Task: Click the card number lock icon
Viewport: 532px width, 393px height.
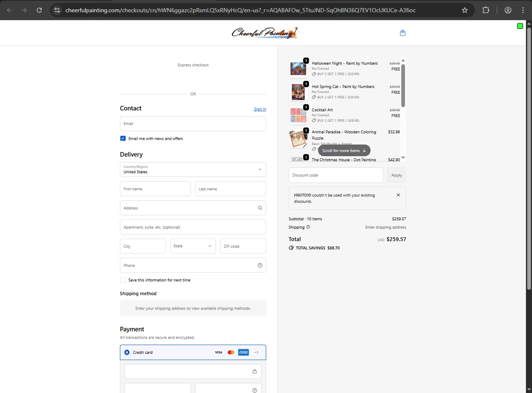Action: tap(255, 371)
